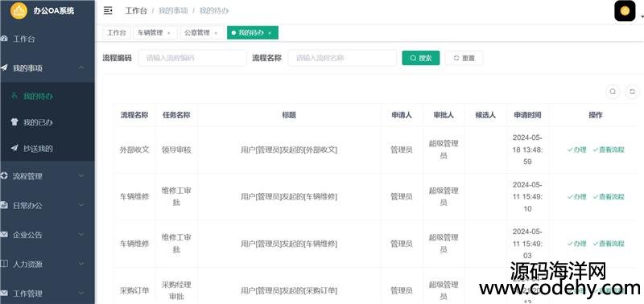Open the dropdown caret beside the avatar

[x=642, y=16]
